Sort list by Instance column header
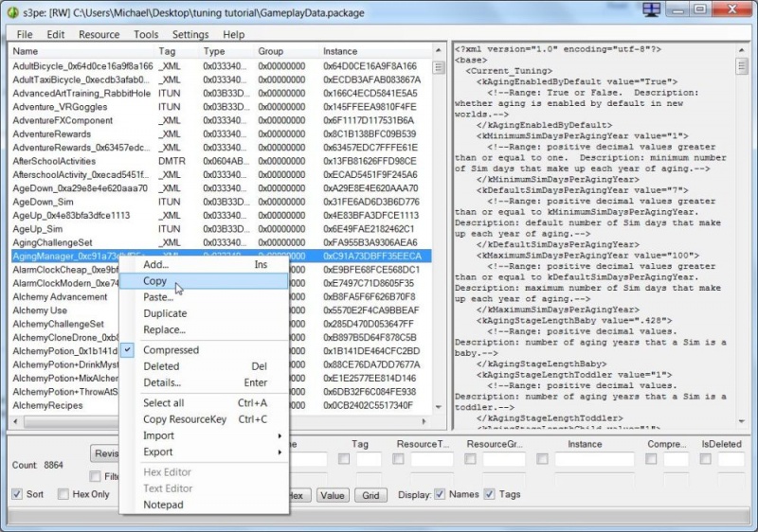Image resolution: width=758 pixels, height=532 pixels. coord(341,51)
